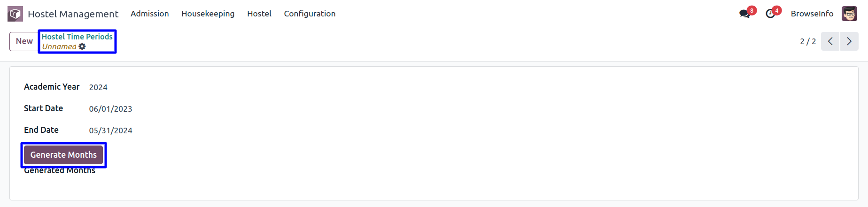
Task: Go to the next record arrow
Action: (849, 41)
